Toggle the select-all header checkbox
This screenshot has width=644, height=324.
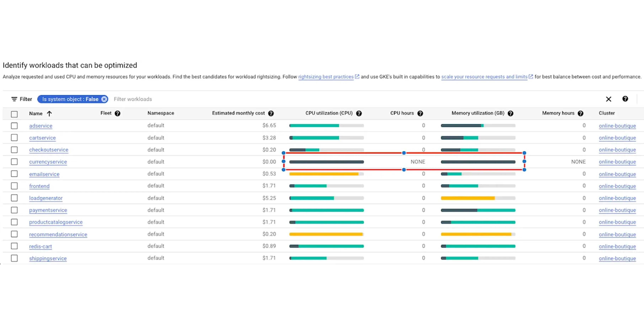[x=14, y=114]
